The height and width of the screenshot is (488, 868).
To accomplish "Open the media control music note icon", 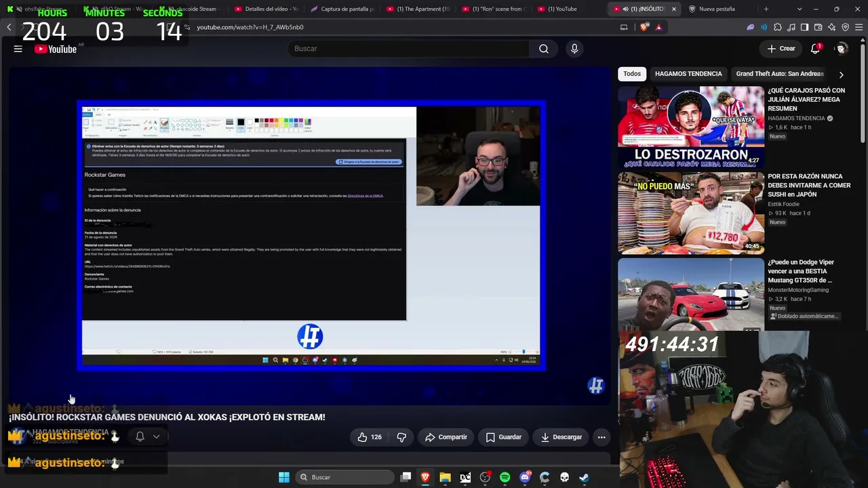I will point(791,27).
